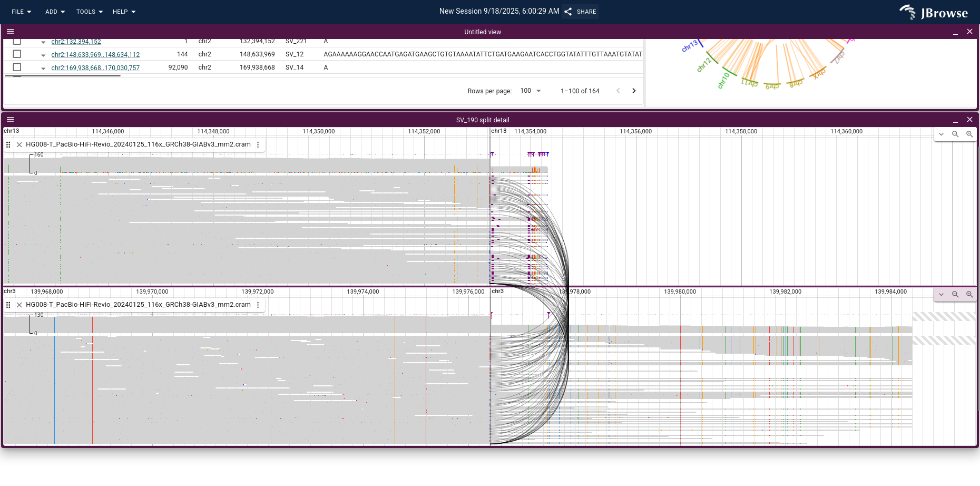
Task: Close the chr13 HG008-T cram track
Action: 19,144
